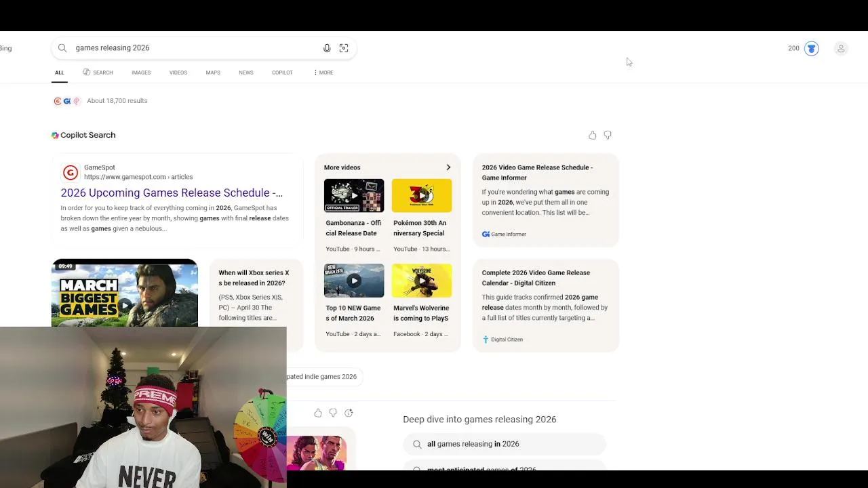Play Pokémon 30th Anniversary Special video
This screenshot has width=868, height=488.
[422, 196]
